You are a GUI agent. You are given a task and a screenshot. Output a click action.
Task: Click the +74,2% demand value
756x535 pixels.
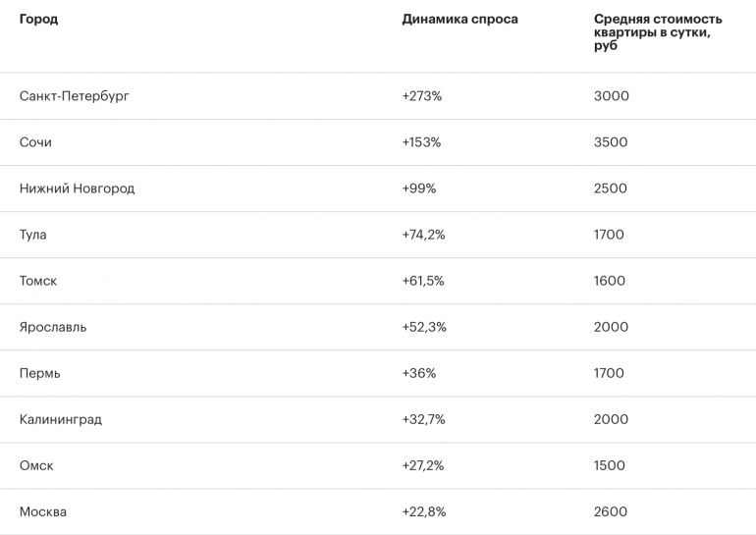point(424,235)
